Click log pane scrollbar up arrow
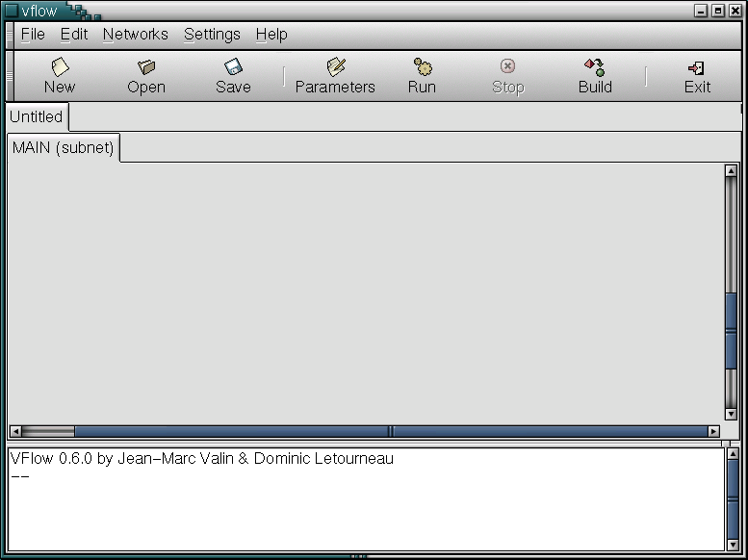This screenshot has height=560, width=748. 734,454
